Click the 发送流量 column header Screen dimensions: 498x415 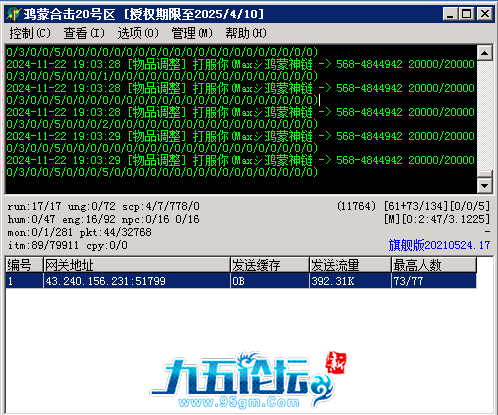(350, 265)
